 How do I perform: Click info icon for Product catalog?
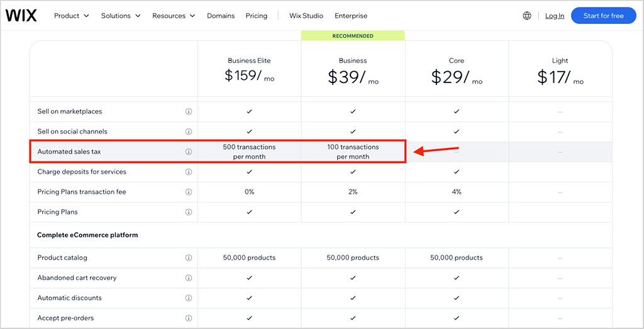pyautogui.click(x=189, y=257)
